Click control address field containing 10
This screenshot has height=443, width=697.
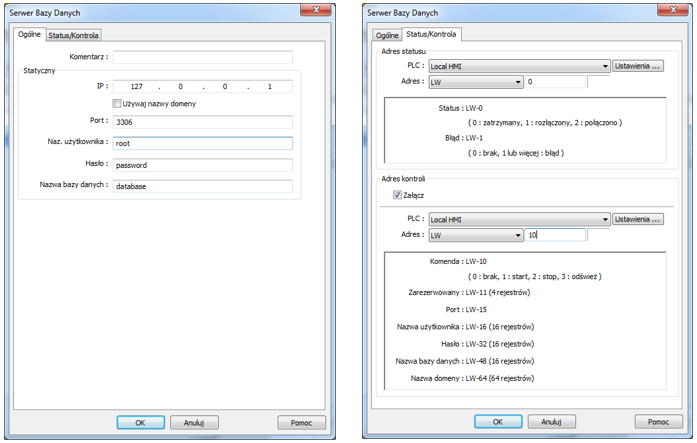click(555, 235)
